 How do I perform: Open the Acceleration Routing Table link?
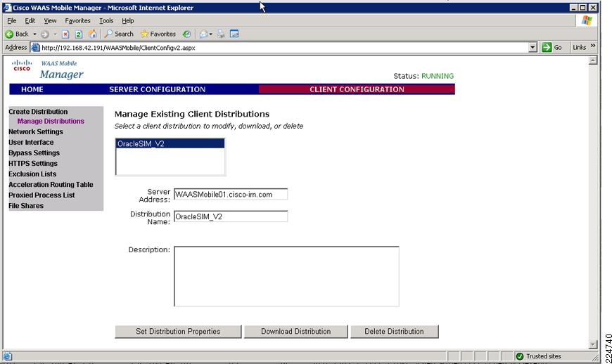click(51, 184)
